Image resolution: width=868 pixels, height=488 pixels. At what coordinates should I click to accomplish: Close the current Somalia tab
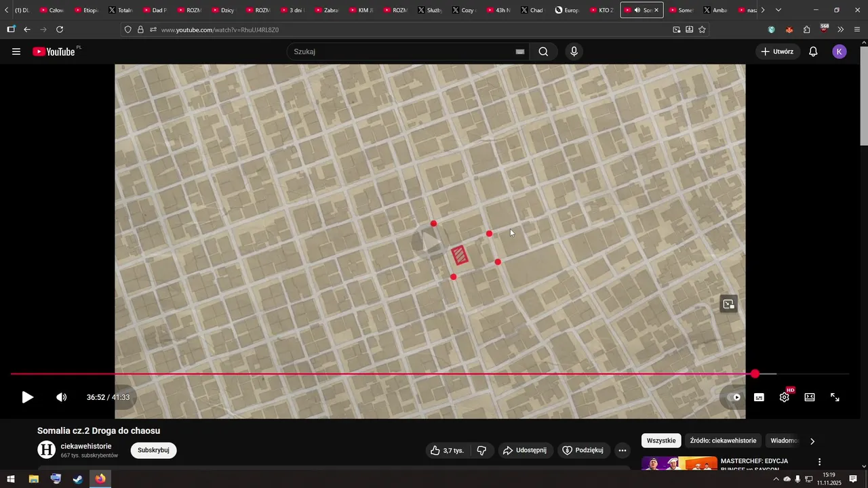coord(656,10)
